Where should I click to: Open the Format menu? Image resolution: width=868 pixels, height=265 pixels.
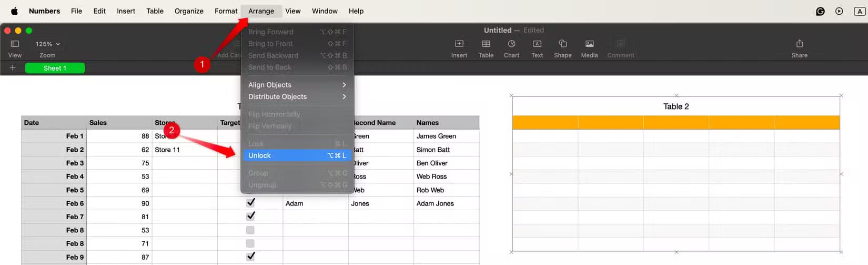tap(226, 11)
